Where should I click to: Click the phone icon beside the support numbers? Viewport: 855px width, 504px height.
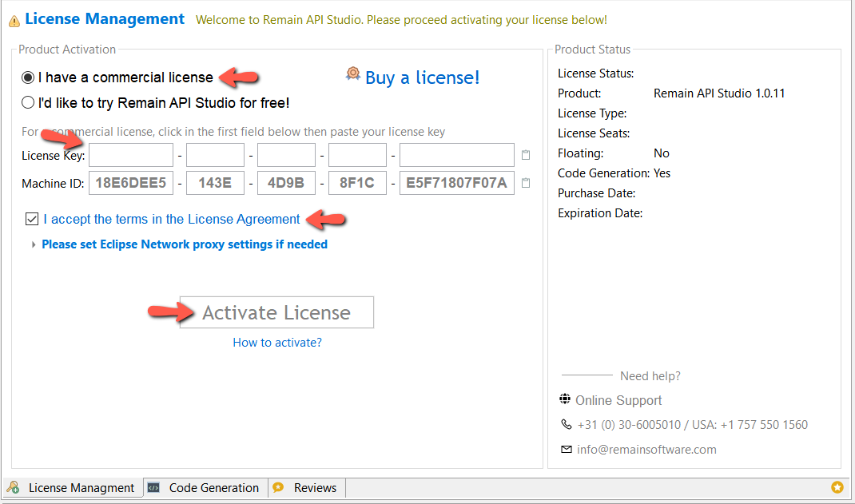coord(567,424)
